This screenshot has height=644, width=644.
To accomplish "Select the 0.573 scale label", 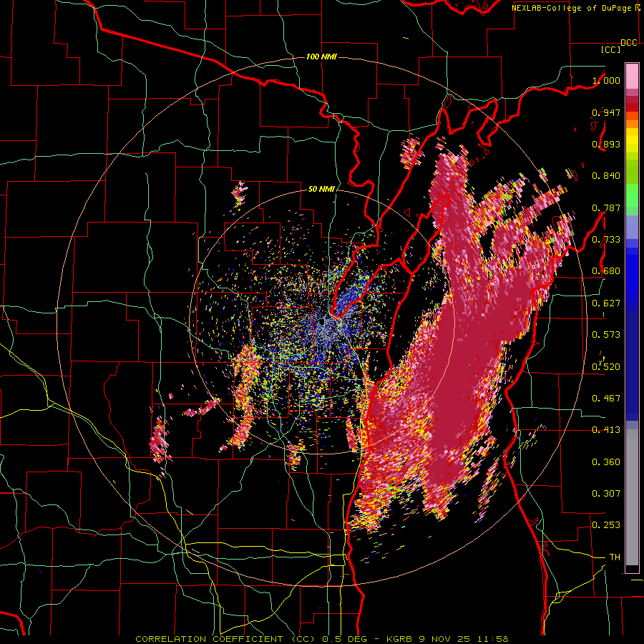I will [606, 335].
